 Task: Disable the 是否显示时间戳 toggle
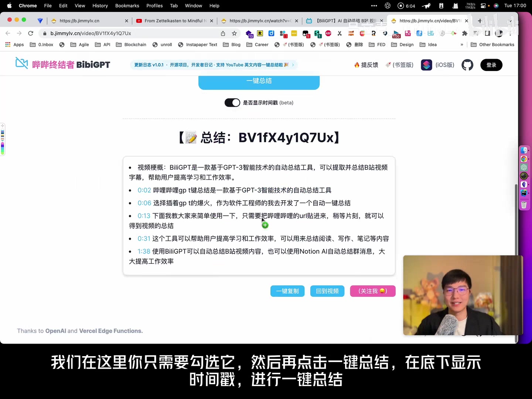click(232, 102)
